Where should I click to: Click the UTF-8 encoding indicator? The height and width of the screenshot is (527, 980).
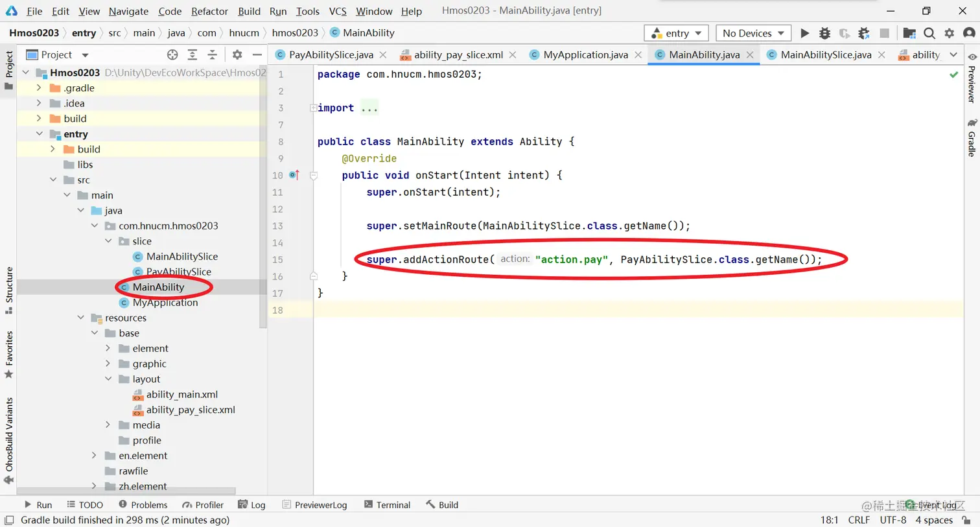point(892,520)
